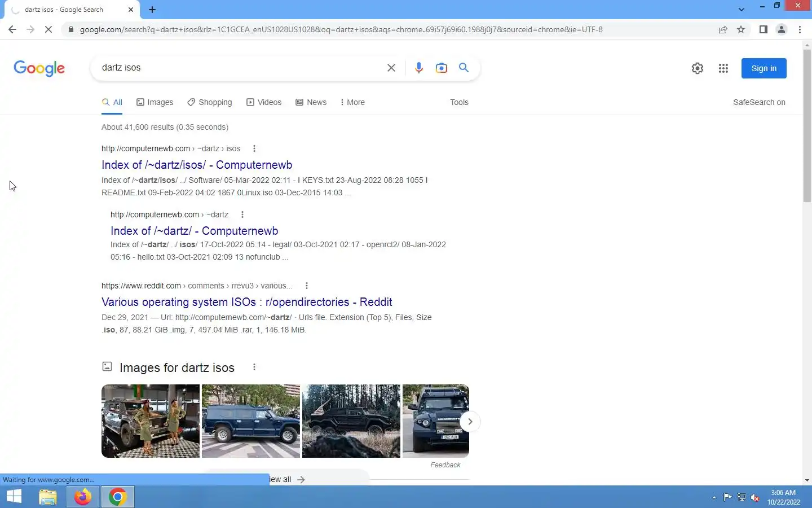Open options for Index of /~dartz/ result

point(242,214)
